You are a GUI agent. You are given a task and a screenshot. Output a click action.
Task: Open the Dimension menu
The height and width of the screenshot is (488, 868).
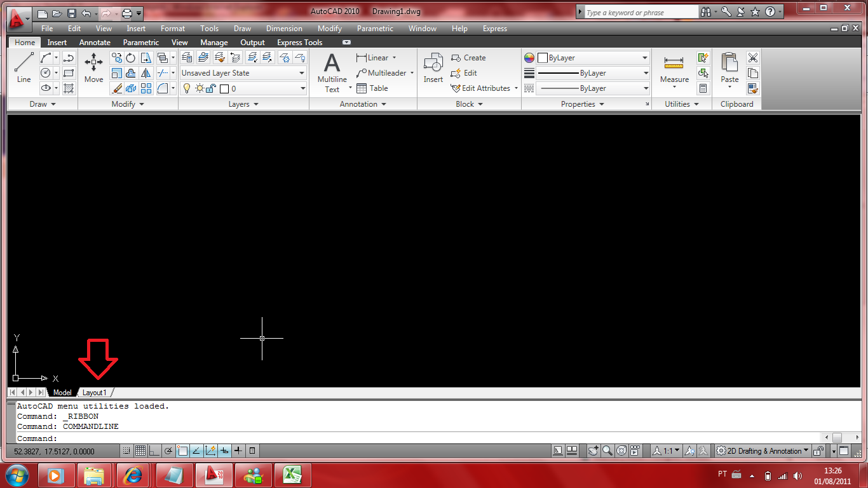tap(284, 28)
